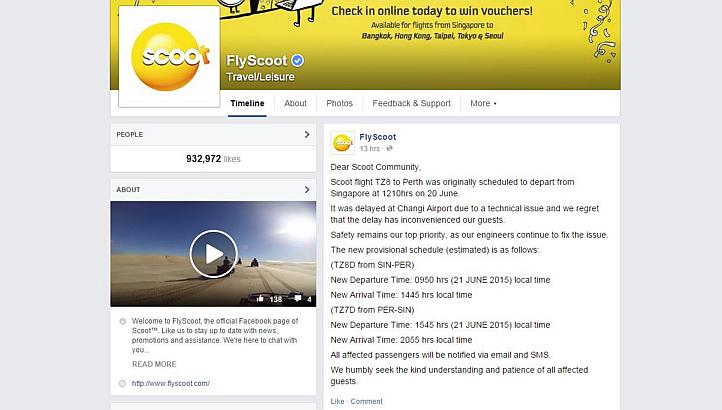This screenshot has width=722, height=410.
Task: Click the small FlyScoot avatar in the post
Action: point(343,142)
